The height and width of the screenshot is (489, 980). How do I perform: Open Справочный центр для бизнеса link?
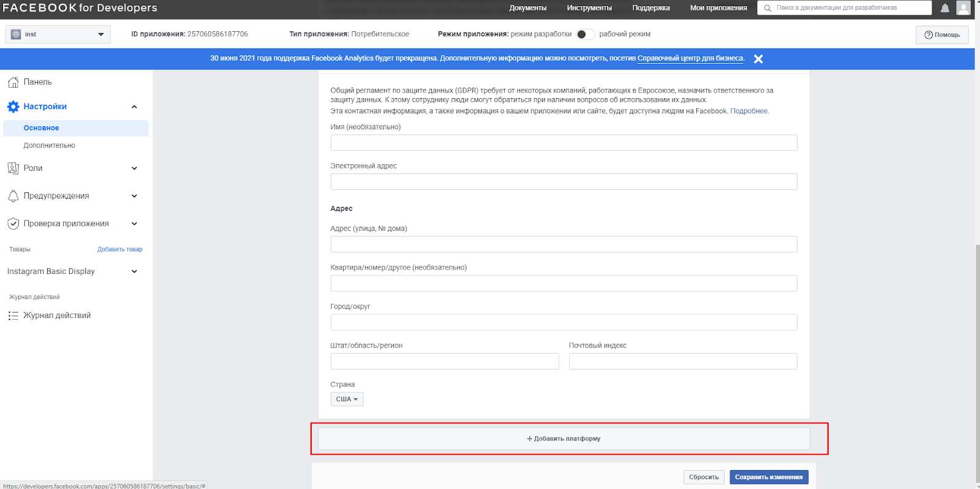pyautogui.click(x=690, y=58)
